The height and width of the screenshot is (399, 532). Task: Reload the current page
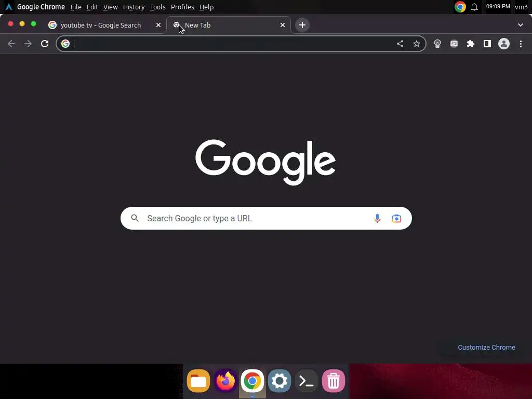pyautogui.click(x=45, y=44)
